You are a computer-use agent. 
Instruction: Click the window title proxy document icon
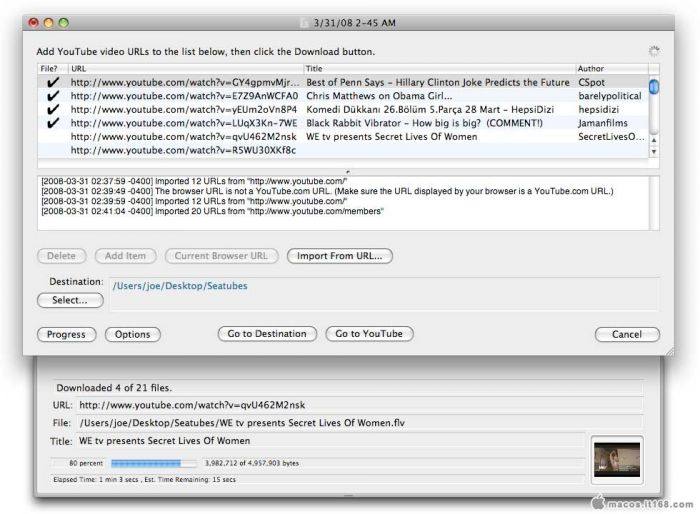[304, 23]
